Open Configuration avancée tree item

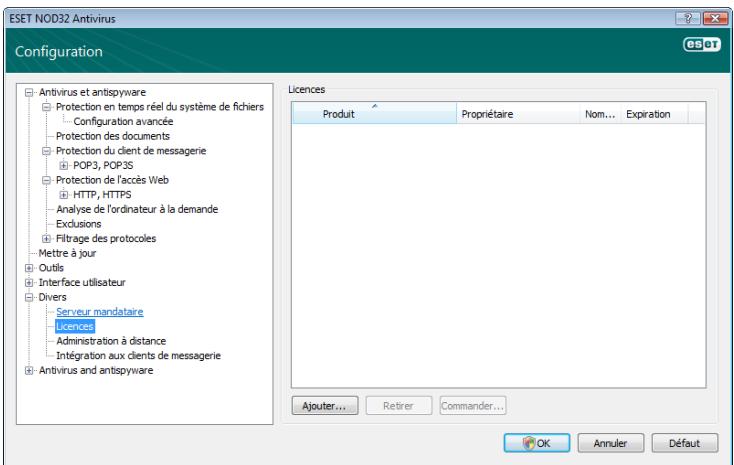tap(123, 121)
